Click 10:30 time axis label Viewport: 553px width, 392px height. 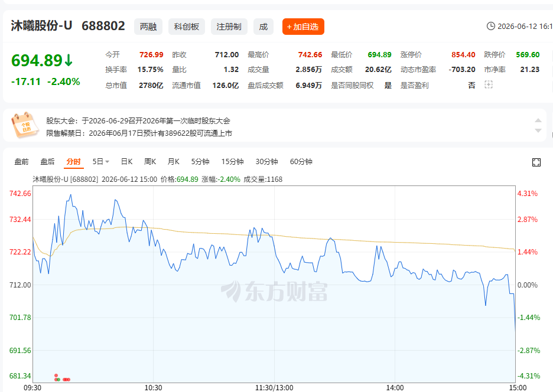point(154,388)
